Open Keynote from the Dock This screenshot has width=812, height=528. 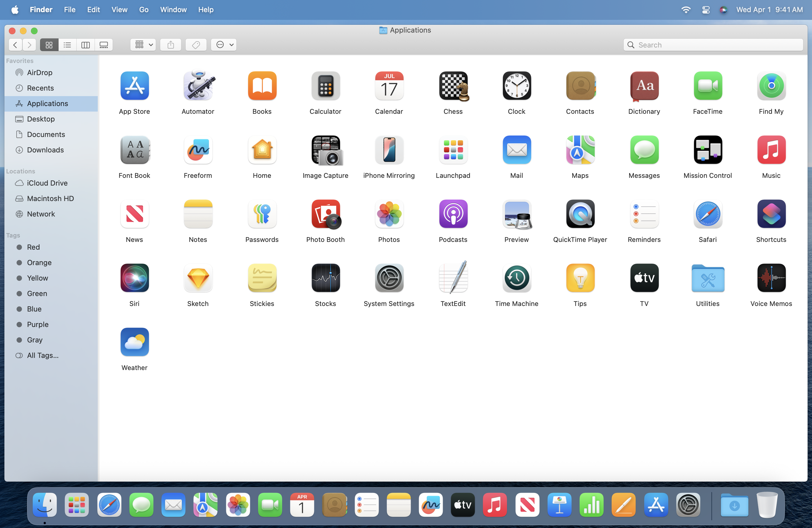559,505
